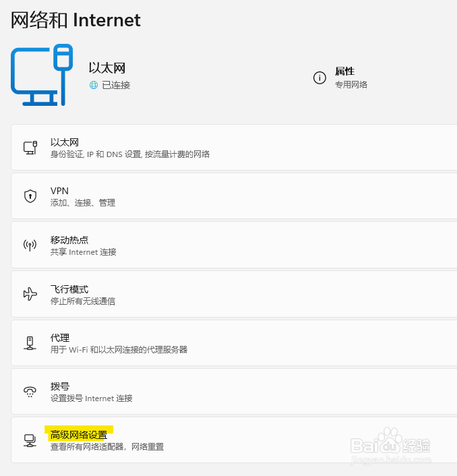The width and height of the screenshot is (457, 476).
Task: Click the 移动热点 hotspot antenna icon
Action: [x=30, y=245]
